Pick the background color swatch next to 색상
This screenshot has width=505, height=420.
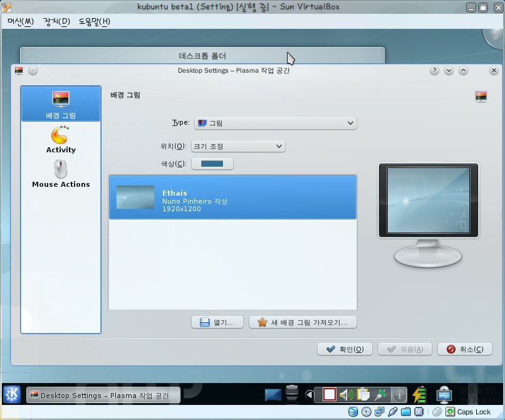click(212, 164)
